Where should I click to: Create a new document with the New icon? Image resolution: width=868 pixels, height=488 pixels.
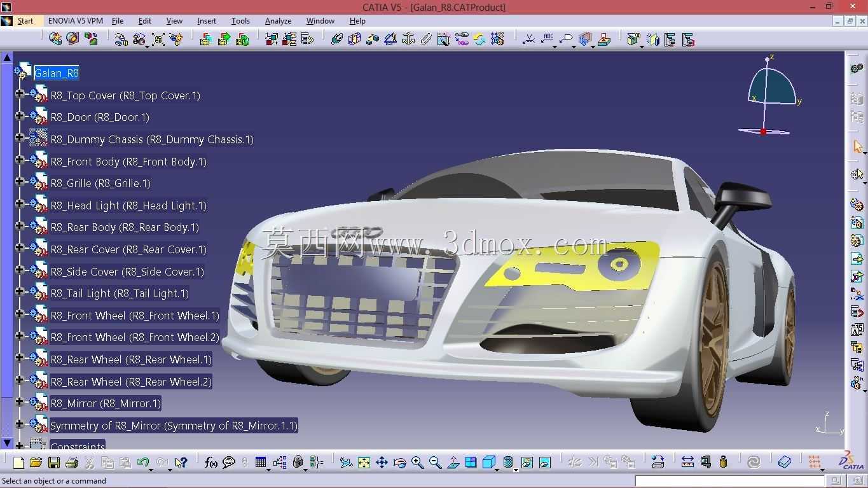(x=18, y=463)
